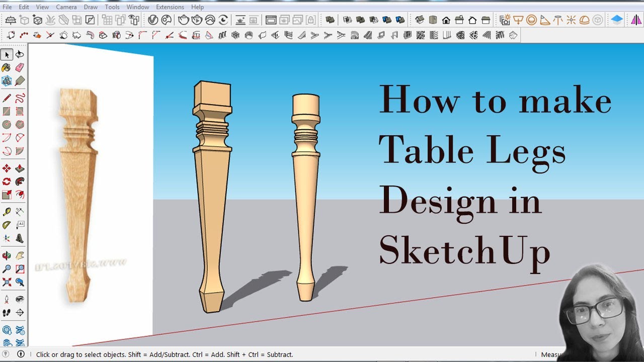
Task: Select the Freehand squiggle tool
Action: [x=20, y=98]
